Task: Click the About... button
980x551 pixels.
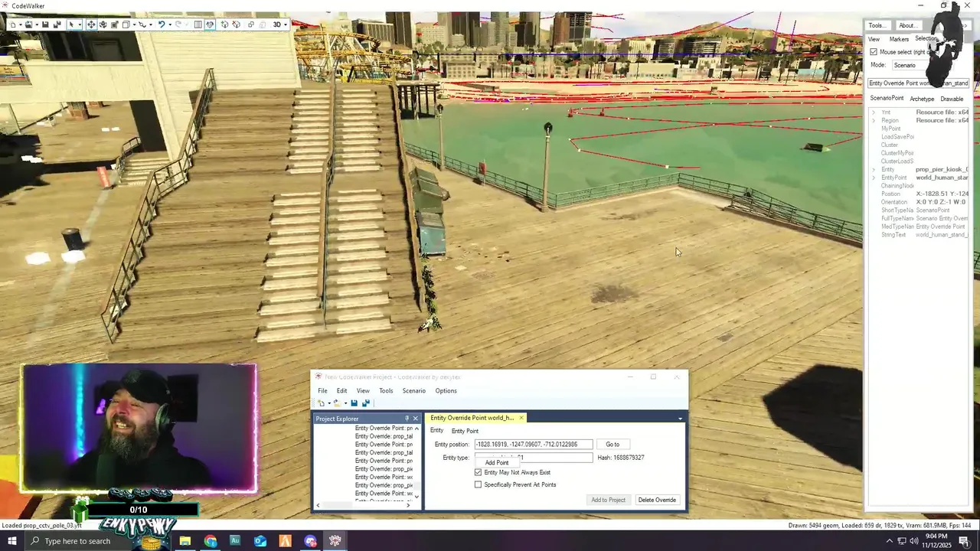Action: point(907,25)
